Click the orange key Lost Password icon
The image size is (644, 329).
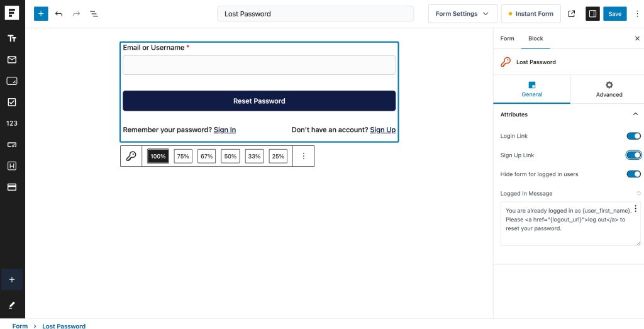(506, 62)
